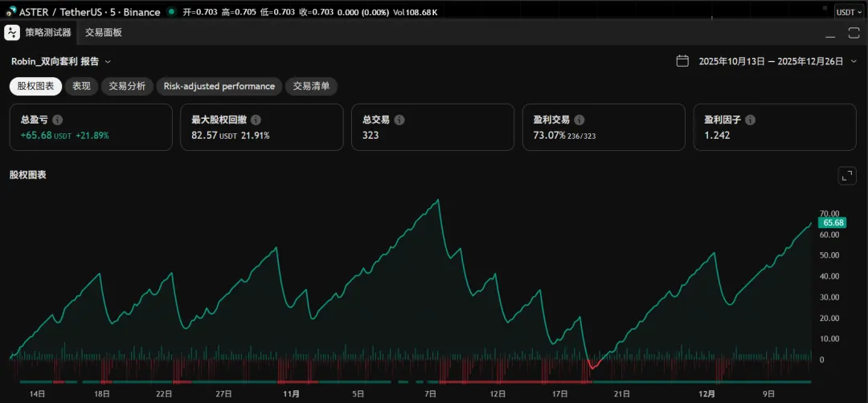868x403 pixels.
Task: Click the info icon beside 盈利交易
Action: 579,120
